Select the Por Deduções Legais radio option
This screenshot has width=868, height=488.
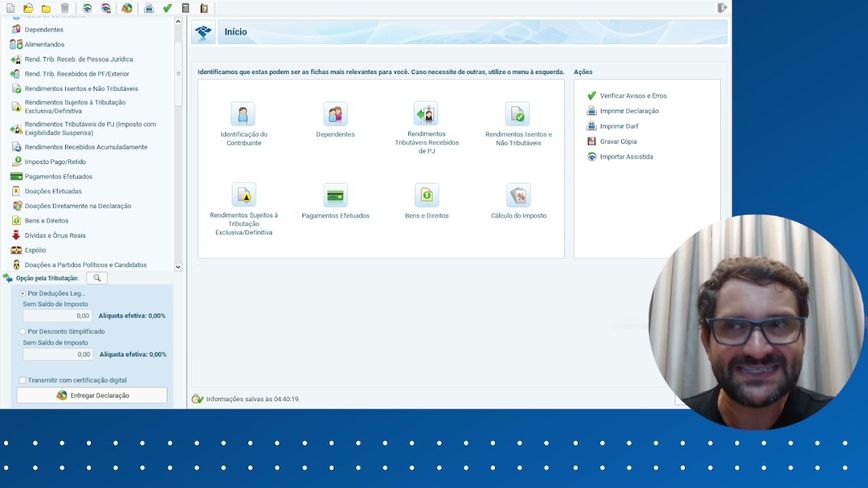pos(23,293)
